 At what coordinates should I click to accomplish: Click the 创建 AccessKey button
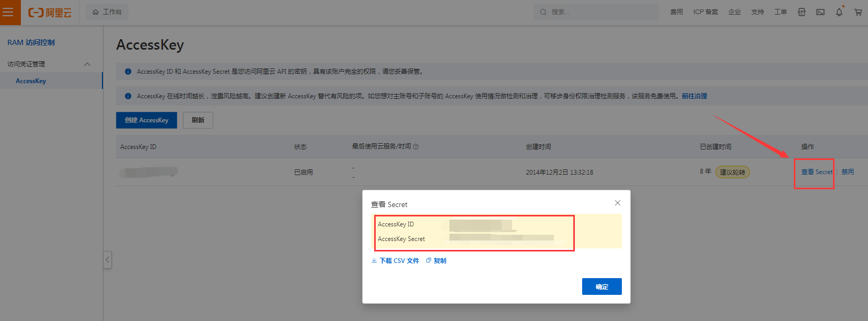[146, 120]
